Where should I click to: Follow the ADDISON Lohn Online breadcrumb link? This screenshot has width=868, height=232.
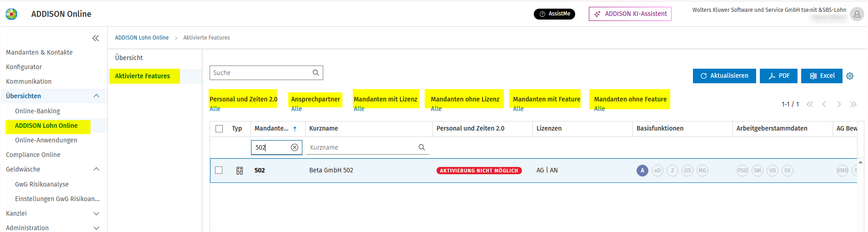(x=142, y=38)
